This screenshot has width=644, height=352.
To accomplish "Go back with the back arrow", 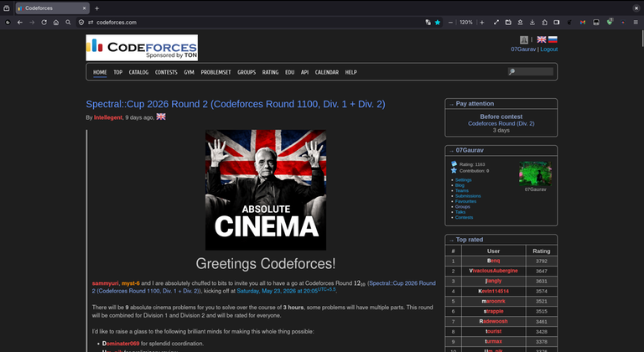I will [x=20, y=23].
